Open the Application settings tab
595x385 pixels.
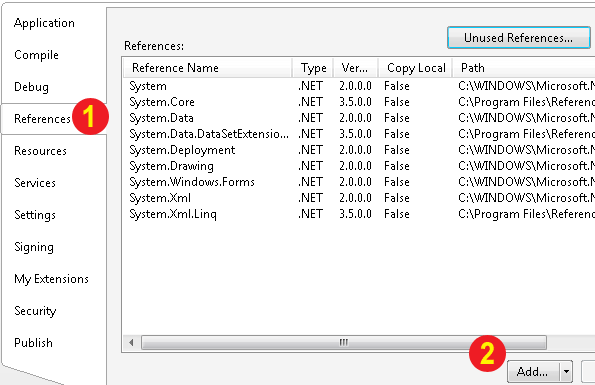[44, 23]
